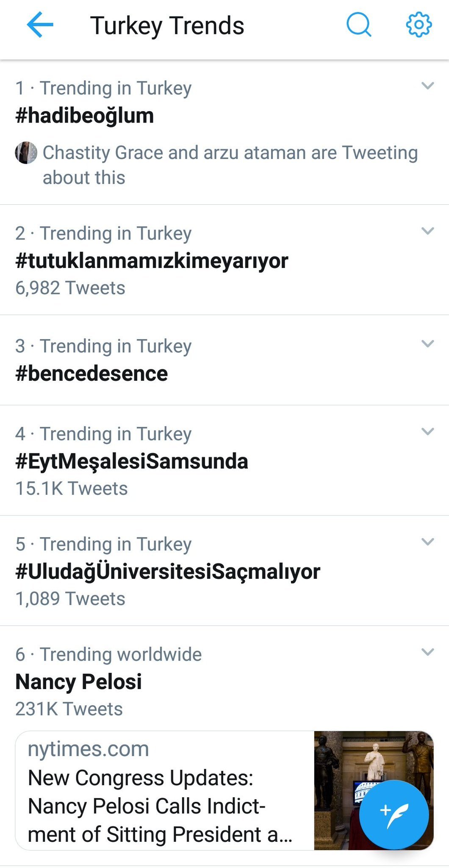Open chevron options for Nancy Pelosi trend
The image size is (449, 868).
coord(428,652)
